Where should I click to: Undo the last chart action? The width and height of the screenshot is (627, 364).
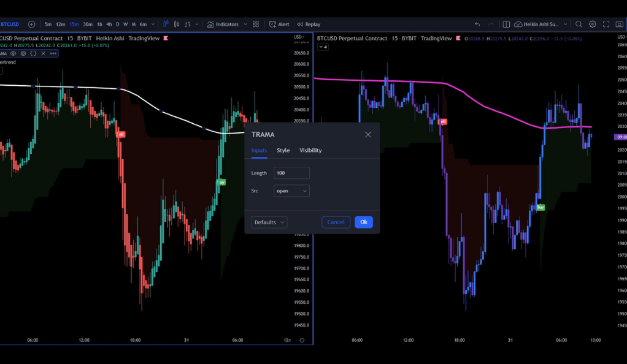[x=477, y=25]
